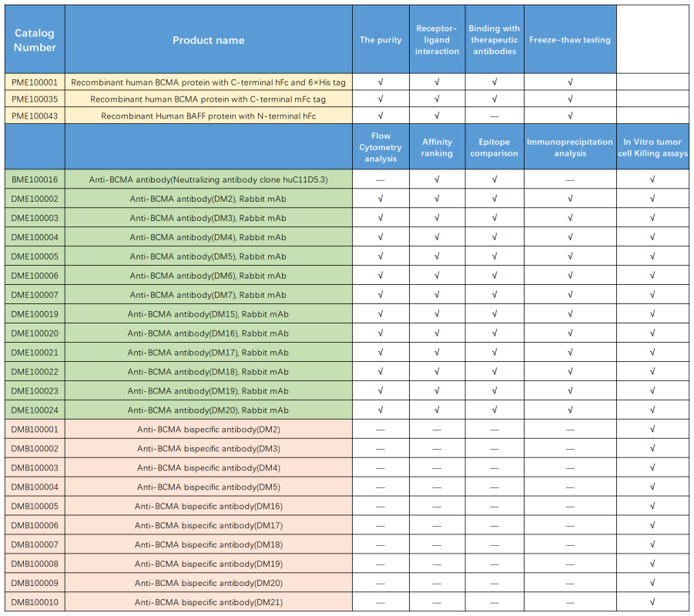Click "Anti-BCMA antibody(DM16), Rabbit mAb"
This screenshot has height=616, width=694.
tap(208, 333)
